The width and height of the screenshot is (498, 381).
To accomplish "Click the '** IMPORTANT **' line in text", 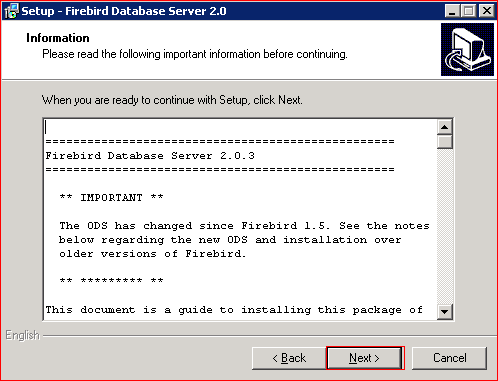I will [111, 198].
